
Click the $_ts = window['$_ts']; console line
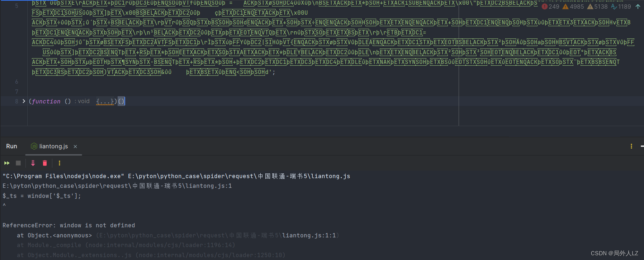(x=42, y=196)
